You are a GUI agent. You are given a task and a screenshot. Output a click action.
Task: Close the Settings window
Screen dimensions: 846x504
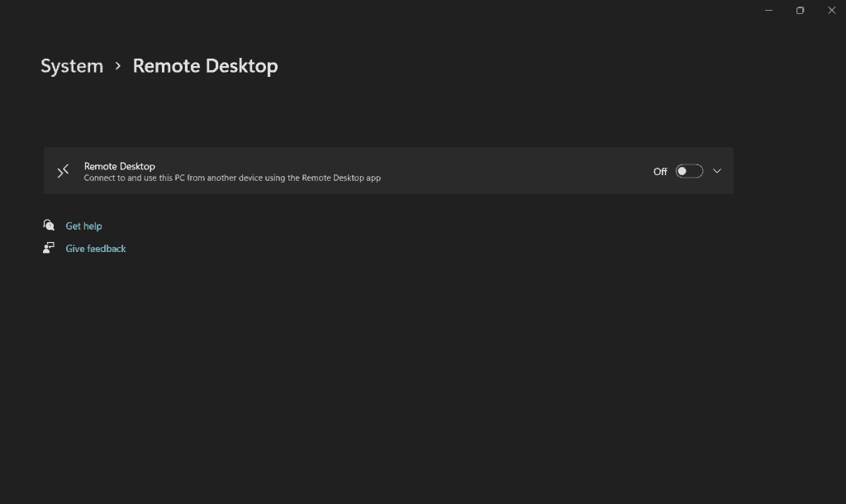(831, 10)
